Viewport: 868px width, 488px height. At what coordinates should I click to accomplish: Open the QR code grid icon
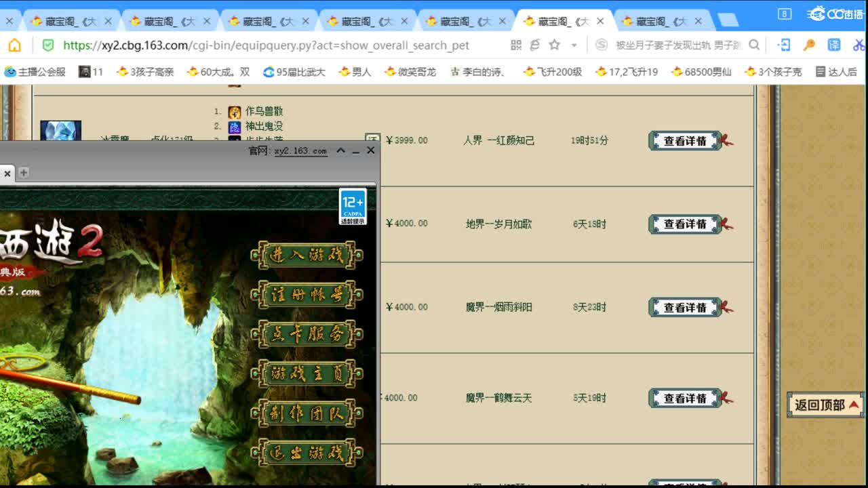click(516, 45)
